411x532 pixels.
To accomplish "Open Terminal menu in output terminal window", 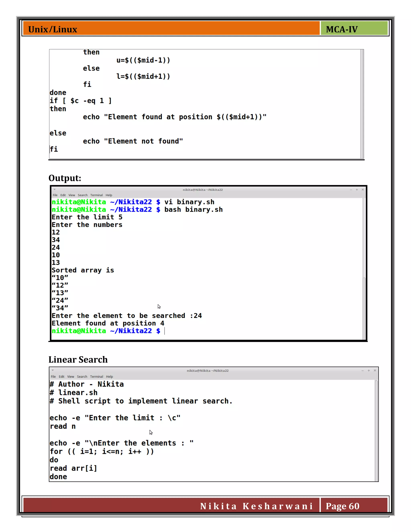I will point(96,195).
